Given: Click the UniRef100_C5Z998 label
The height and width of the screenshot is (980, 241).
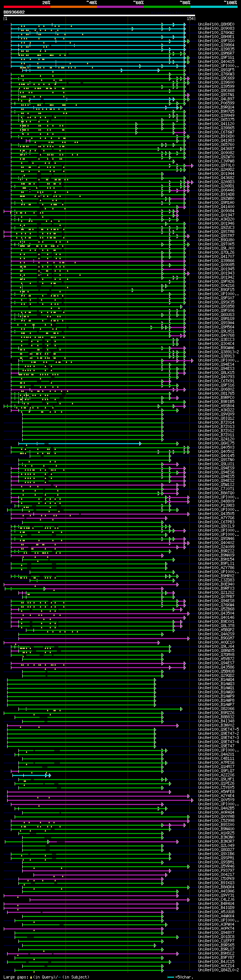Looking at the screenshot, I should (216, 821).
